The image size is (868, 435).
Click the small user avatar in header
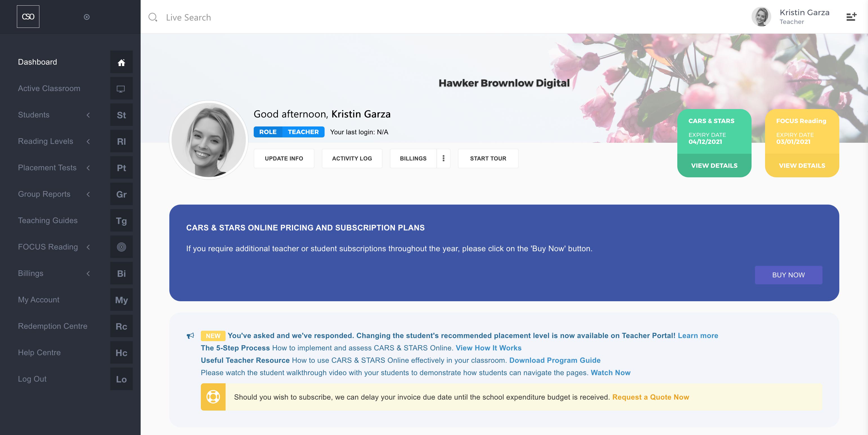click(761, 17)
